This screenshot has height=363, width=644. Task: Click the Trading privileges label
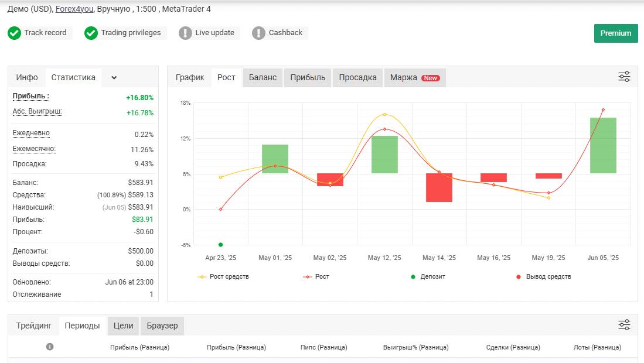(131, 33)
